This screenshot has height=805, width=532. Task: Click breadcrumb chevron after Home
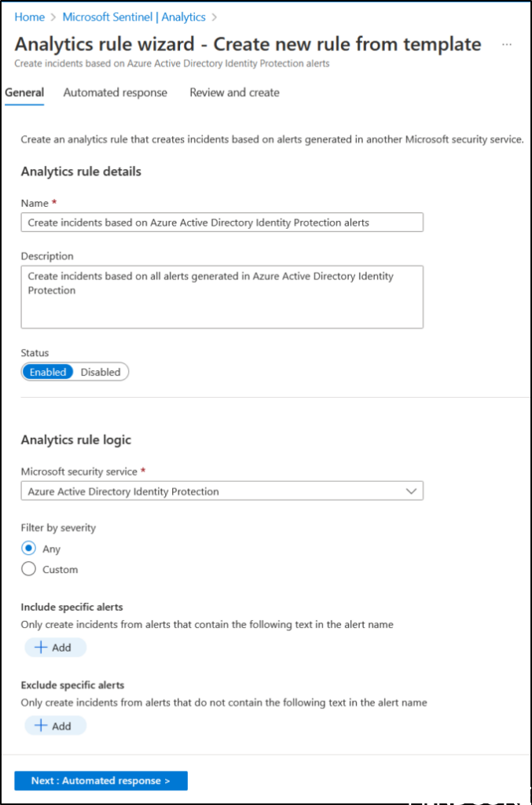tap(53, 17)
